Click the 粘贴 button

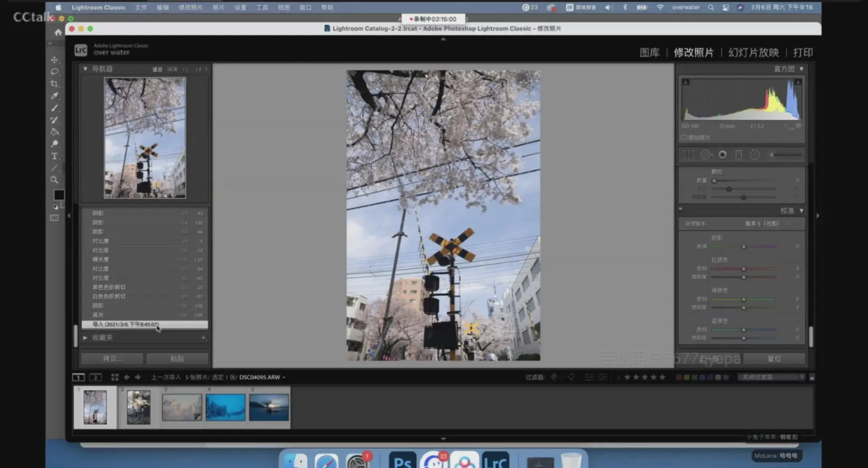[x=177, y=359]
